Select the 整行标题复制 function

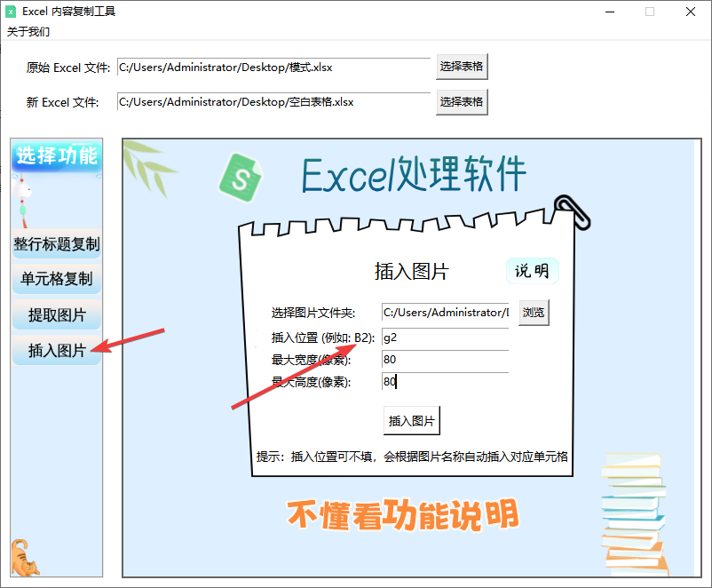(x=57, y=244)
